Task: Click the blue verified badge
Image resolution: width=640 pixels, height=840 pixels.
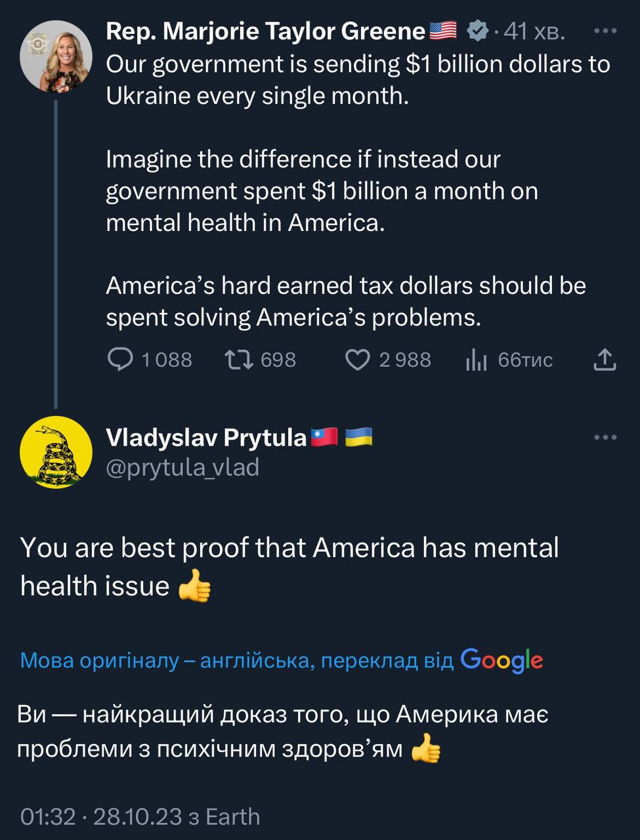Action: click(477, 30)
